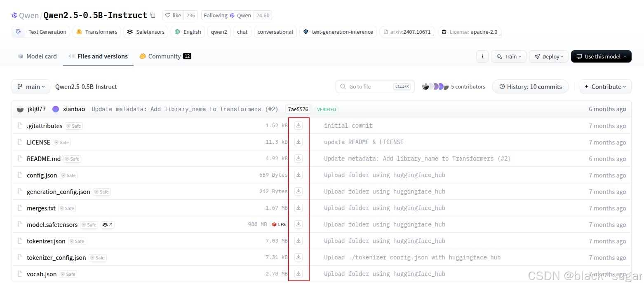644x287 pixels.
Task: Open the arxiv:2407.10671 tag
Action: [407, 32]
